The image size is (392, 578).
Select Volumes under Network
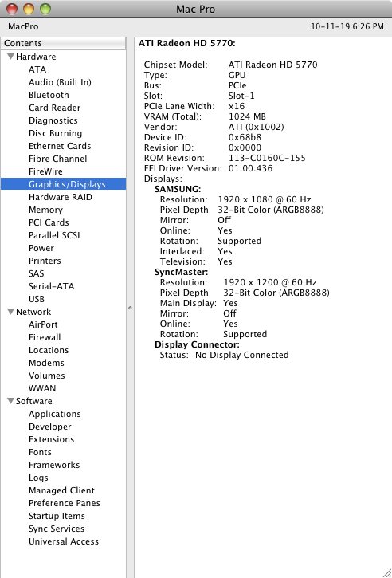pos(47,376)
